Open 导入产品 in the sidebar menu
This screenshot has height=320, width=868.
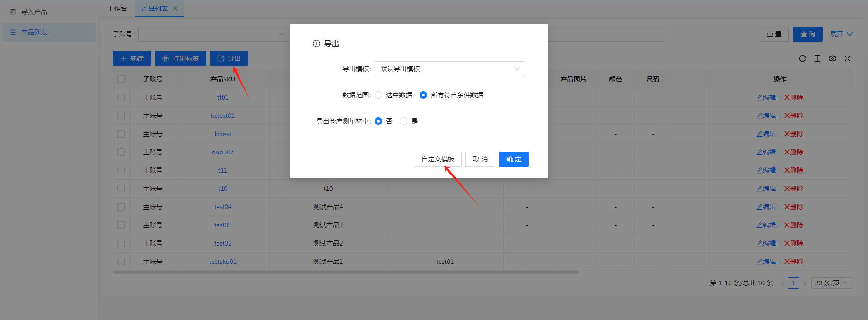coord(34,12)
